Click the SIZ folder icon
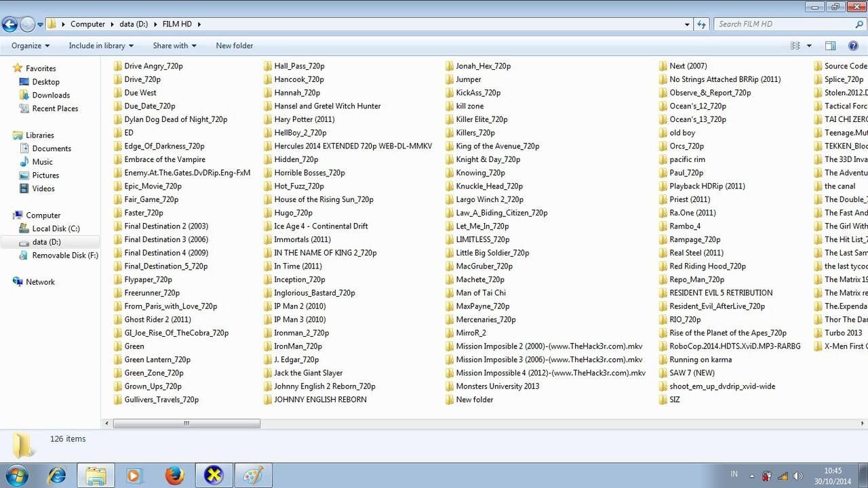868x488 pixels. 663,400
